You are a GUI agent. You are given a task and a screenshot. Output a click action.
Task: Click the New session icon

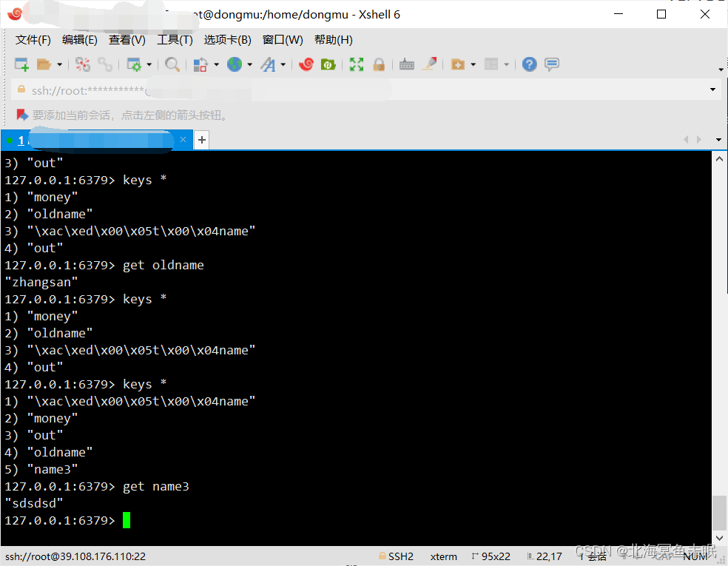click(21, 64)
